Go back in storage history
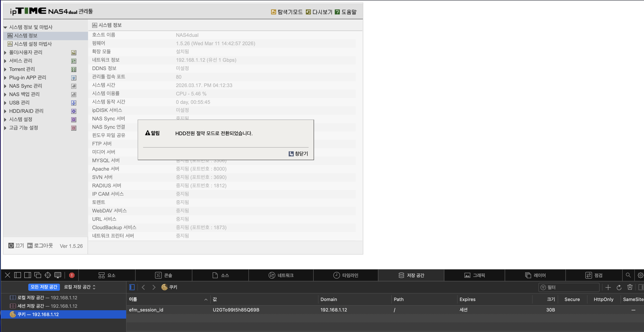This screenshot has width=644, height=332. click(x=143, y=287)
